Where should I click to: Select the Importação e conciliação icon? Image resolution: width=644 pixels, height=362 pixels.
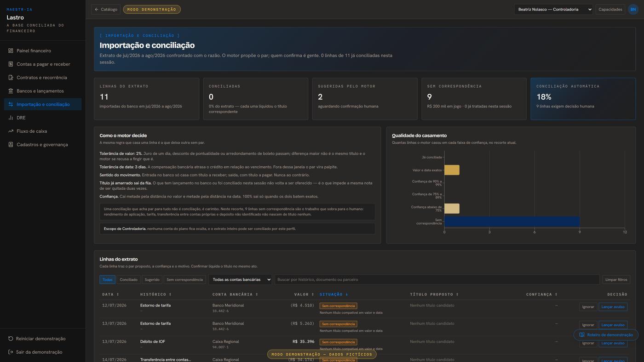(11, 104)
